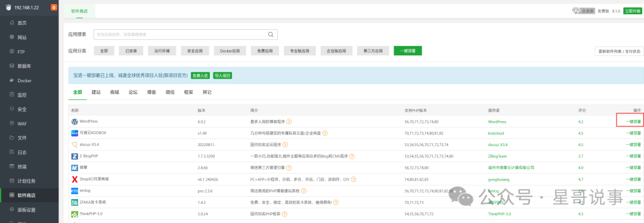Switch to the 其它 sub-tab

[x=207, y=92]
